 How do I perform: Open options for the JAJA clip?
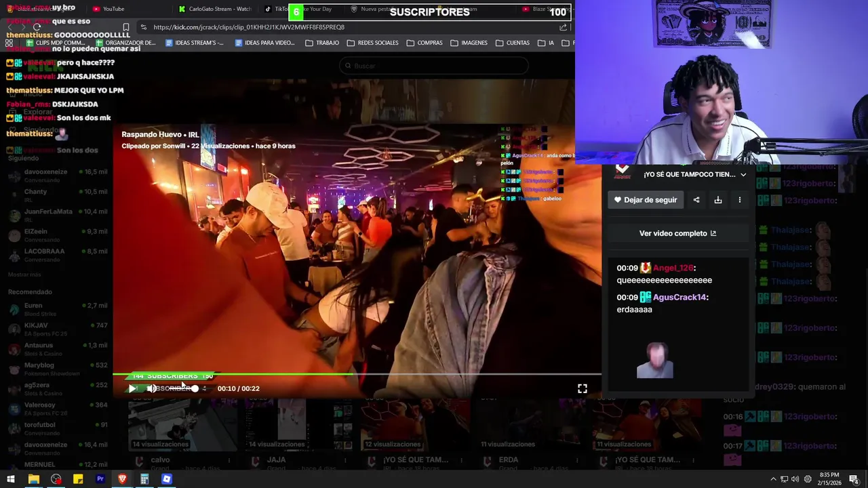(x=344, y=461)
